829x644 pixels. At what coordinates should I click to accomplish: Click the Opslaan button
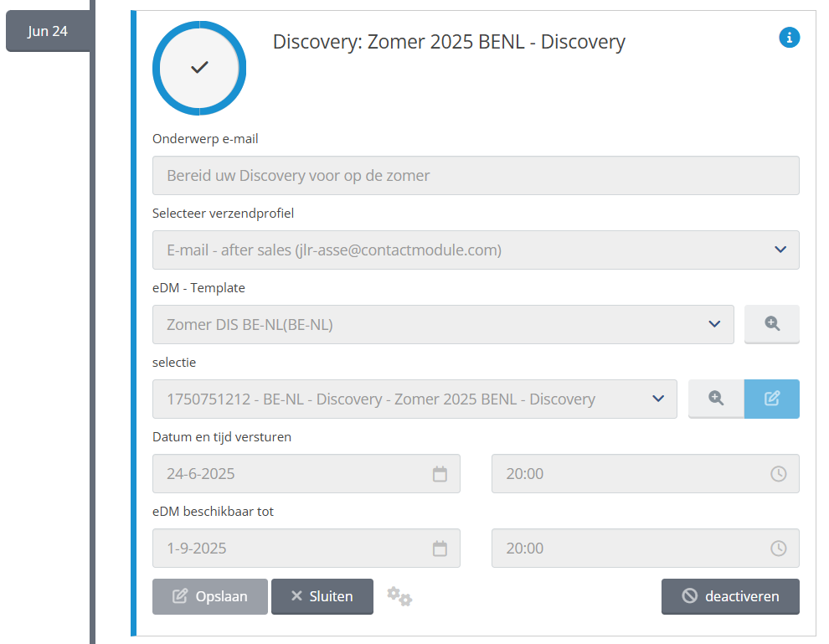point(210,596)
